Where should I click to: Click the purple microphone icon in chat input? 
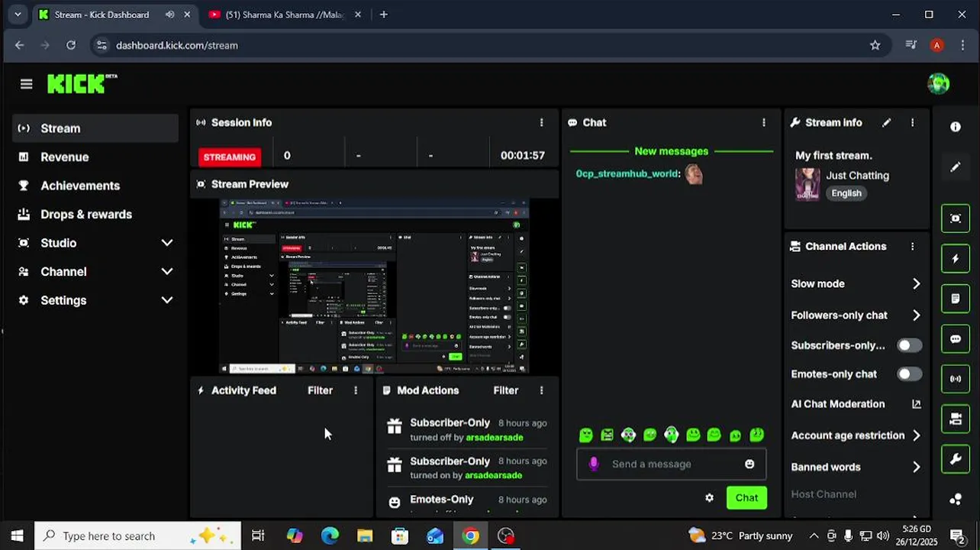tap(594, 464)
